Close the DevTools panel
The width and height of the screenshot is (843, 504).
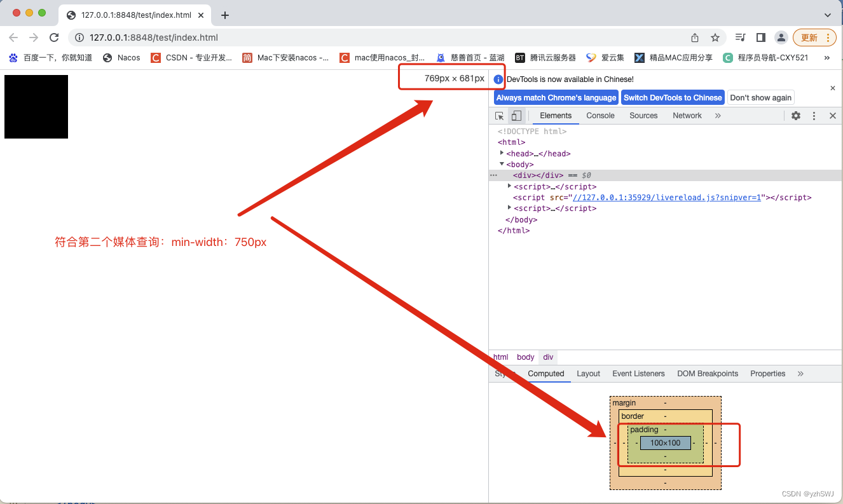[x=833, y=116]
